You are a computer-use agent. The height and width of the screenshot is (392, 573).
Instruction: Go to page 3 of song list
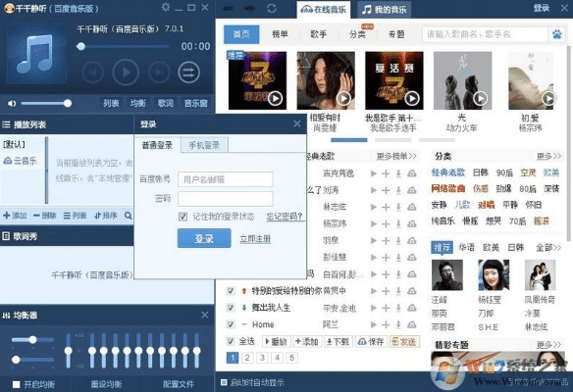(262, 358)
